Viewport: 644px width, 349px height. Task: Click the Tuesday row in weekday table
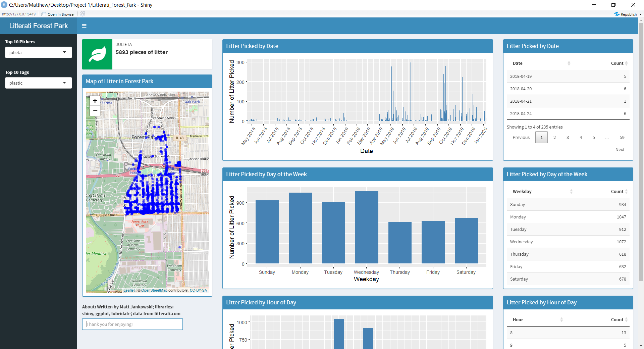(x=568, y=230)
